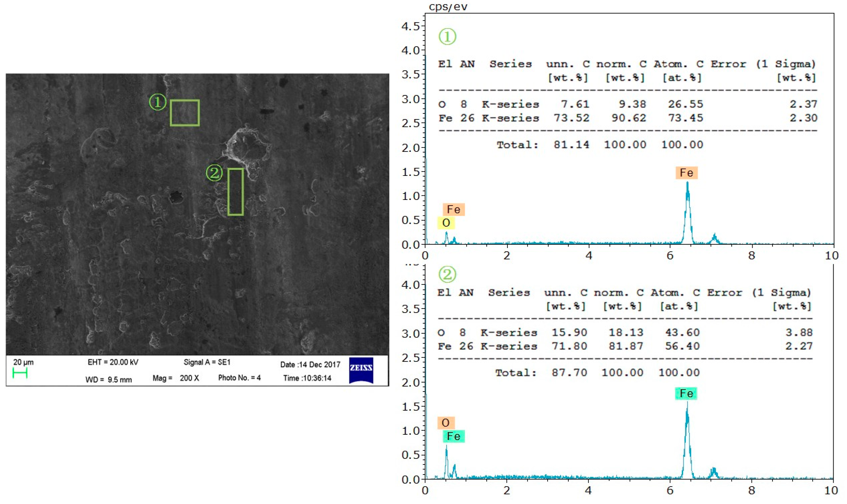
Task: Click the green square region 1 box
Action: [x=185, y=113]
